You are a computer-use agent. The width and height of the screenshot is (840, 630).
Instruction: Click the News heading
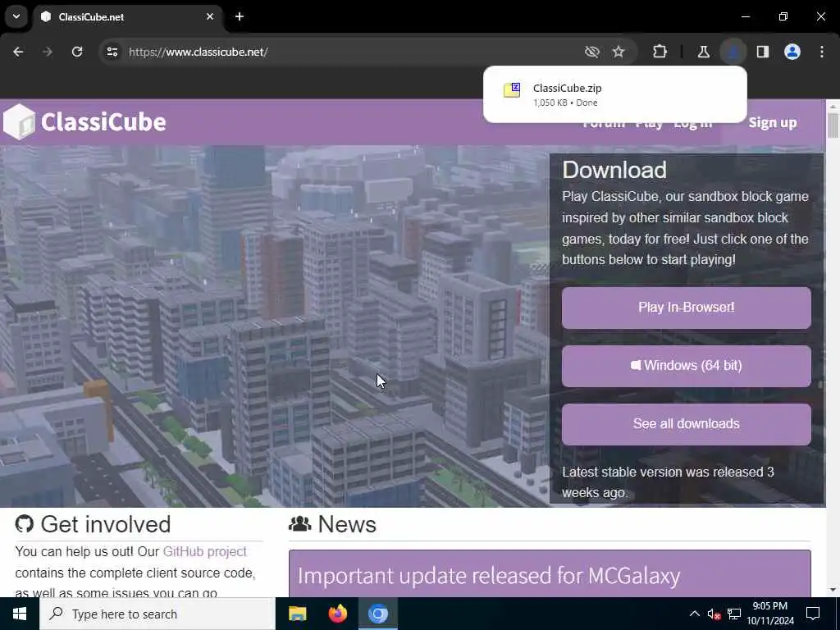(347, 524)
